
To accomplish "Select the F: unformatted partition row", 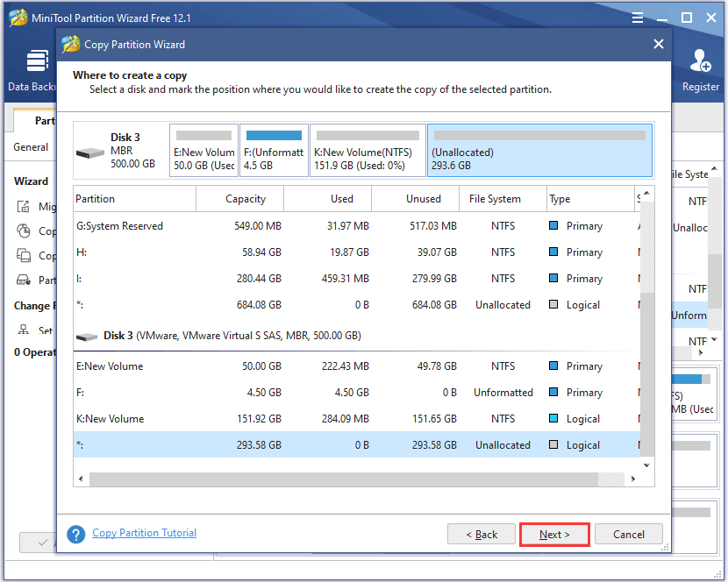I will pos(357,393).
